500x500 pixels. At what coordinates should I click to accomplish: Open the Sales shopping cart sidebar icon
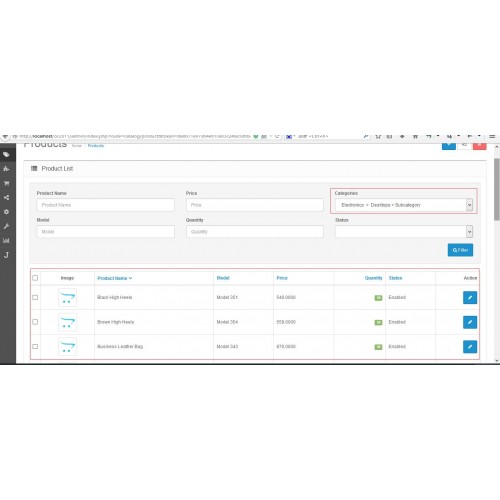click(x=6, y=183)
